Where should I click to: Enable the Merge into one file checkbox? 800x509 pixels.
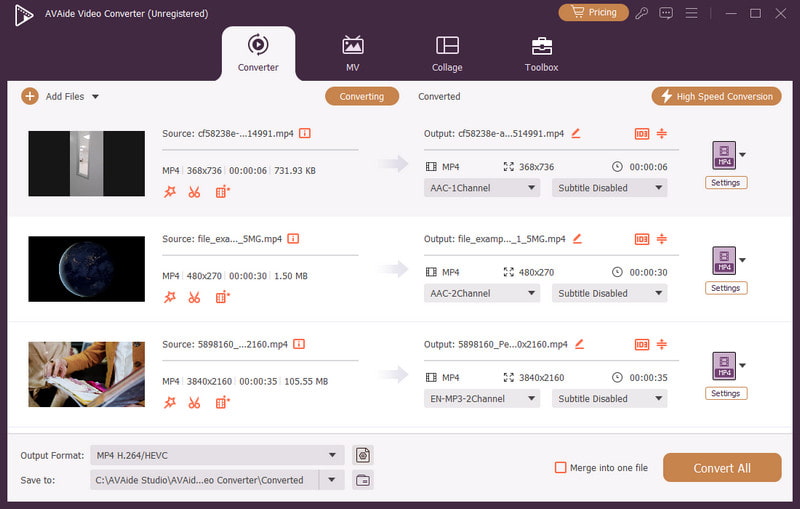561,468
